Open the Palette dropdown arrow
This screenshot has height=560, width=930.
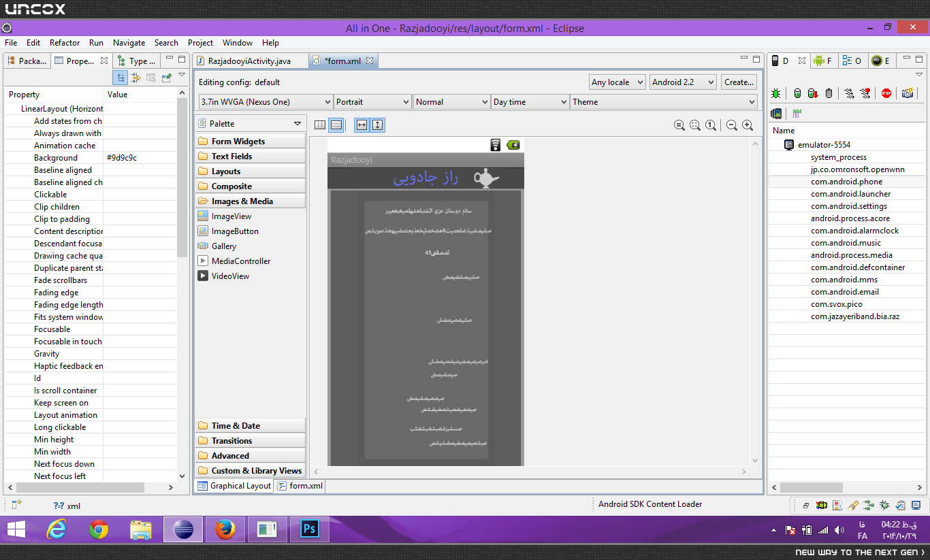[x=298, y=124]
